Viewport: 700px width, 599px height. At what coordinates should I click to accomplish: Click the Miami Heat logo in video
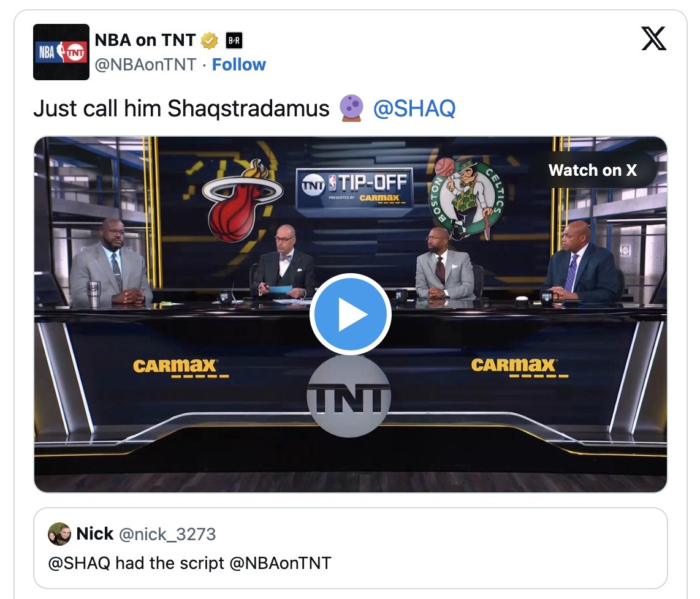pyautogui.click(x=240, y=201)
